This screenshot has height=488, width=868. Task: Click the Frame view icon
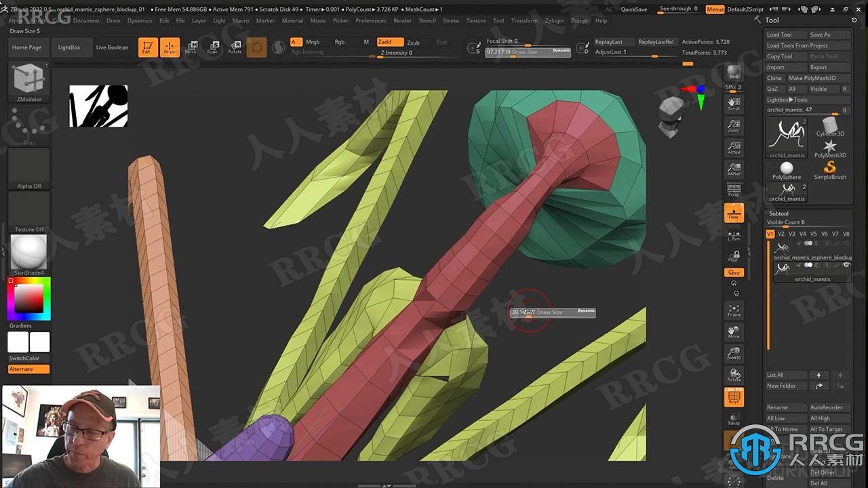click(x=734, y=310)
